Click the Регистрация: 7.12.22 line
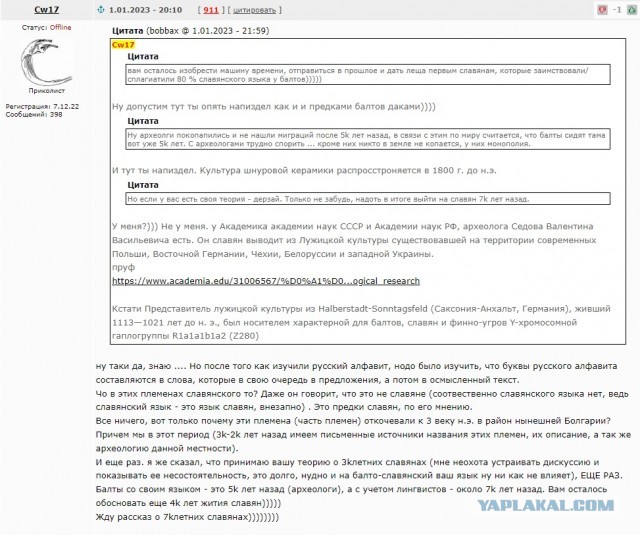640x535 pixels. tap(42, 107)
